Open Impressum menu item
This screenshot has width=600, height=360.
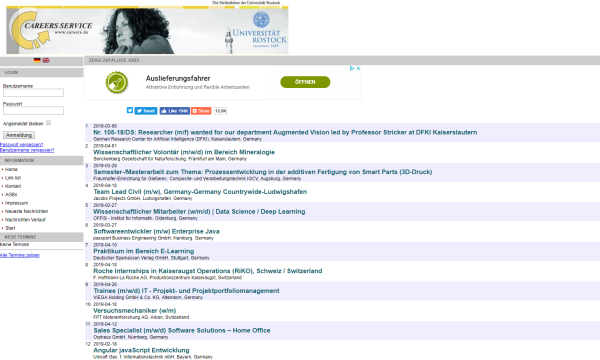[16, 203]
